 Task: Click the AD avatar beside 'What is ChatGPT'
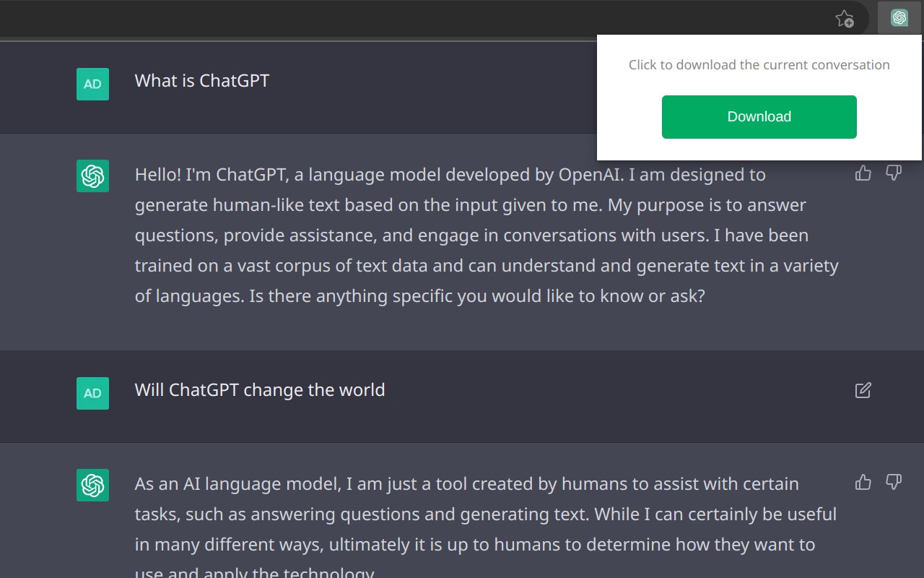coord(92,84)
